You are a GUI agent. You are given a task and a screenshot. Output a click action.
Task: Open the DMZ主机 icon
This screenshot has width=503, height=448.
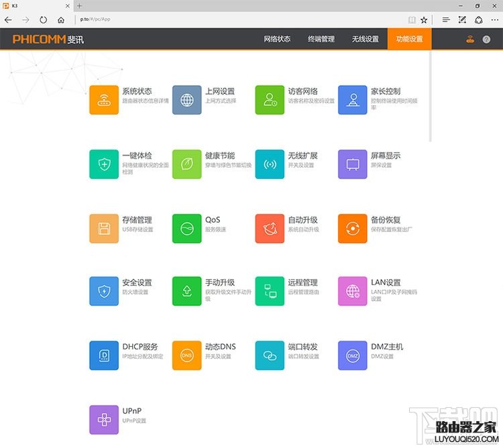[x=353, y=355]
